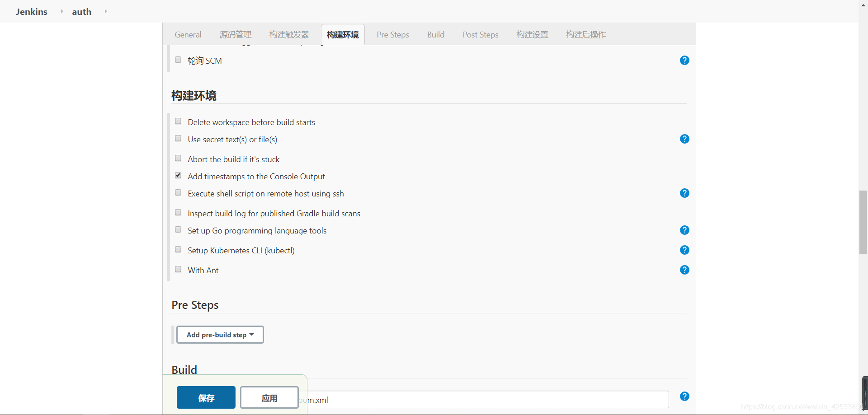Screen dimensions: 868x415
Task: Check Setup Kubernetes CLI (kubectl)
Action: (x=178, y=249)
